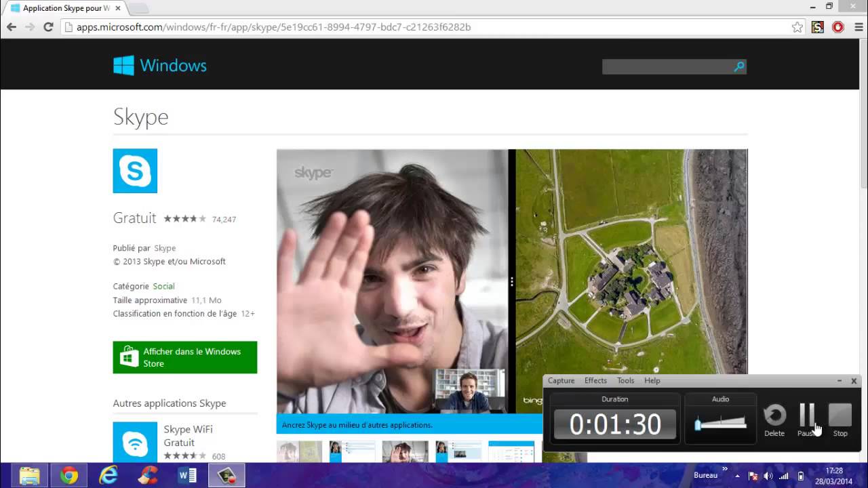Click the Camtasia recorder taskbar icon
Viewport: 868px width, 488px height.
coord(226,476)
